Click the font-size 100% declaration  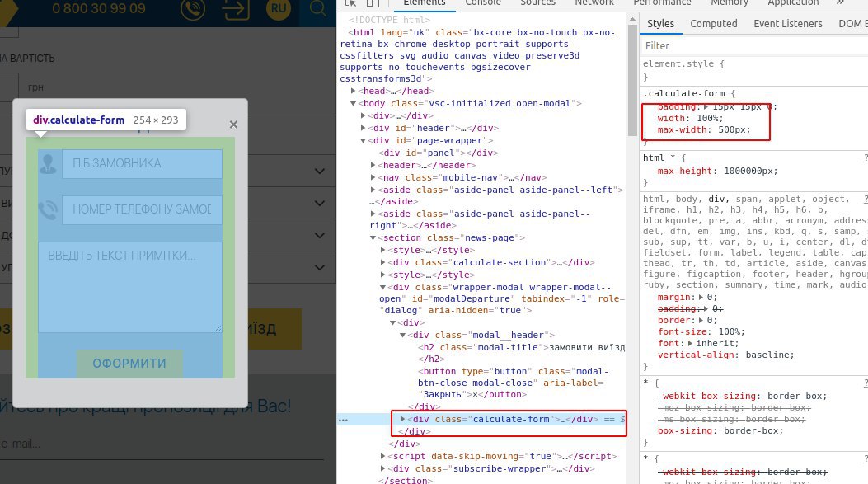click(x=701, y=331)
